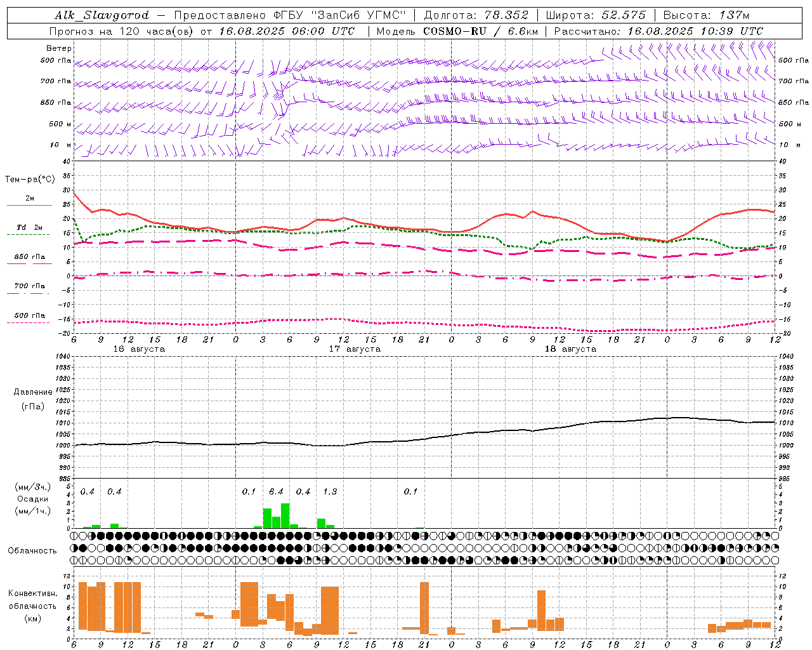Image resolution: width=812 pixels, height=650 pixels.
Task: Click the station name Alk_Slavgorod
Action: 102,15
